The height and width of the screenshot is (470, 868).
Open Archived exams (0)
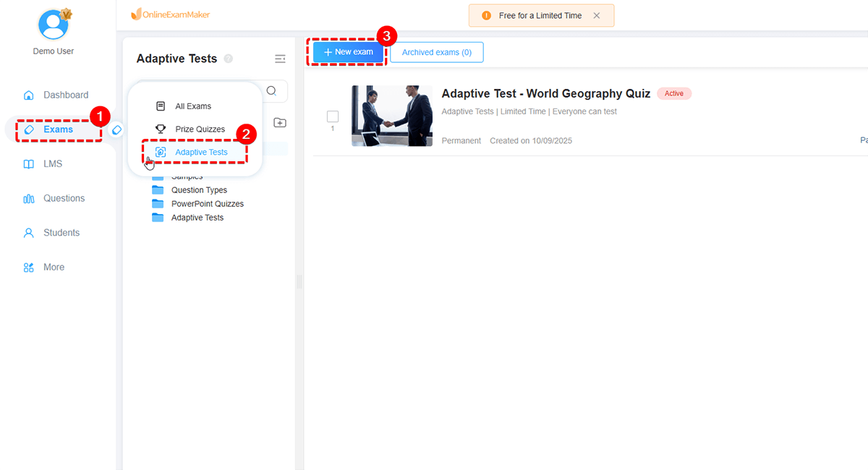[x=437, y=52]
